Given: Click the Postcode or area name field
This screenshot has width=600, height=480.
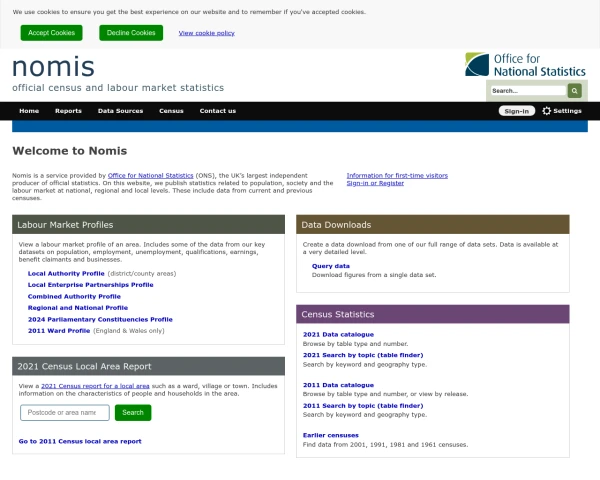Looking at the screenshot, I should [x=65, y=413].
